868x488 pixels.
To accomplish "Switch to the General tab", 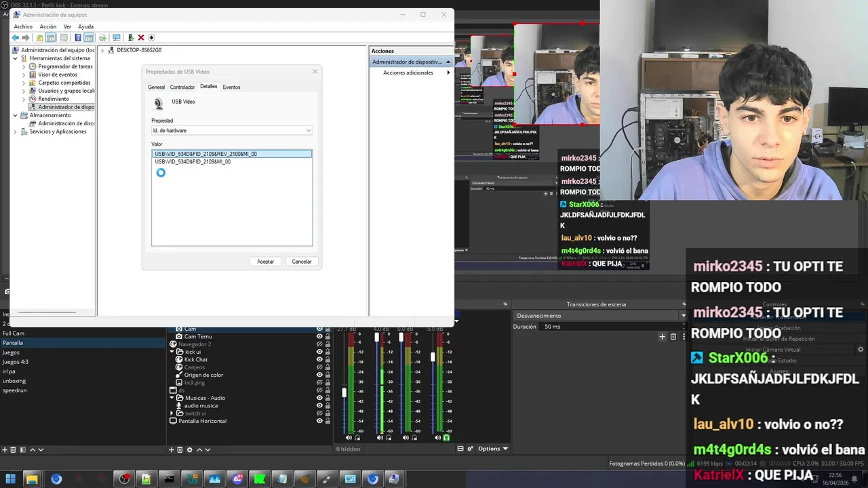I will (156, 87).
